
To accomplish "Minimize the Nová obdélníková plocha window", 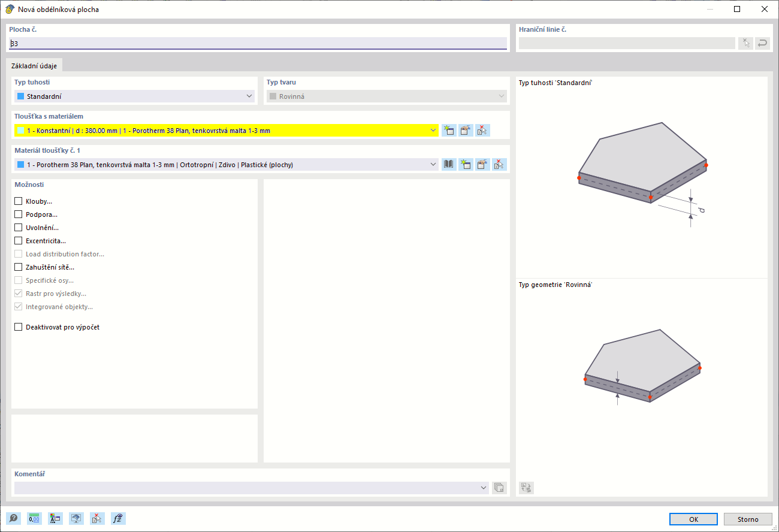I will 709,9.
